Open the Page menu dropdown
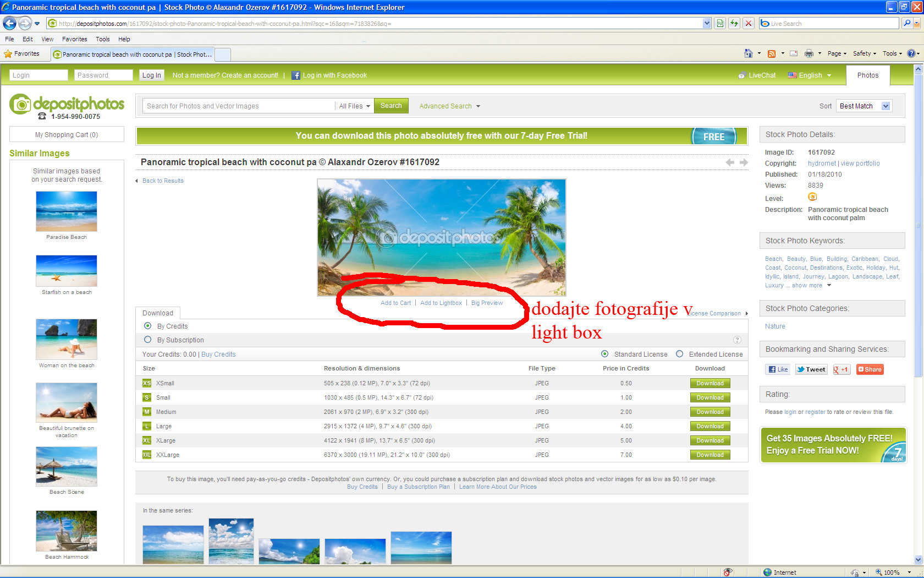Screen dimensions: 924x578 837,53
